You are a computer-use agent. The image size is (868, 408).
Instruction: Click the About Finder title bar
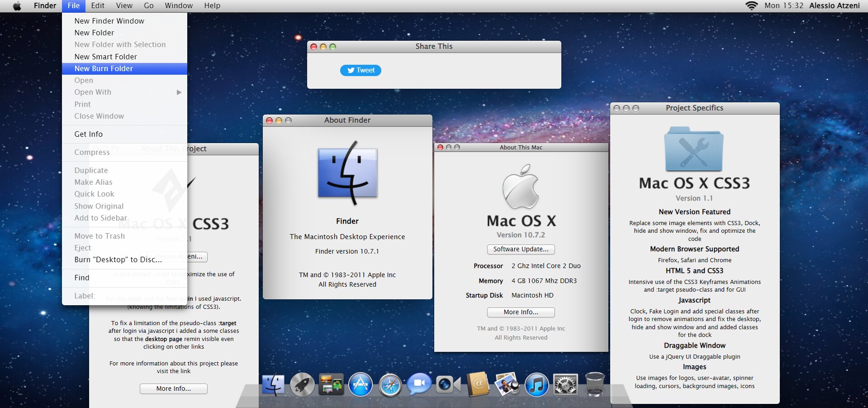point(347,120)
